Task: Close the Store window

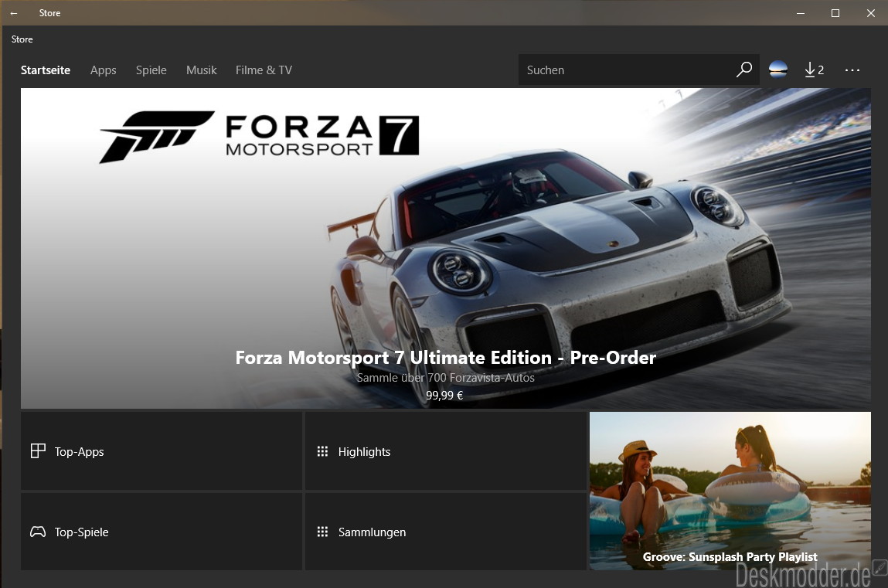Action: coord(870,13)
